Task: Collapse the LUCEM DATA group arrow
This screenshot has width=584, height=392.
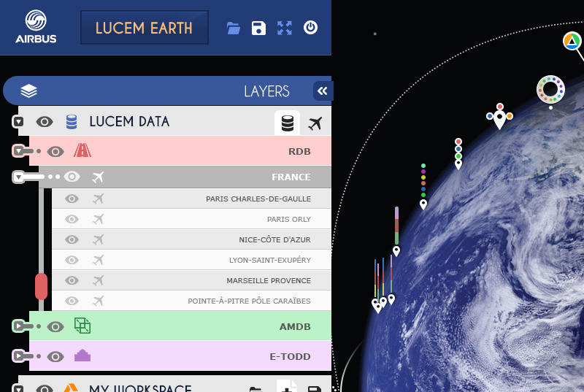Action: pyautogui.click(x=18, y=121)
